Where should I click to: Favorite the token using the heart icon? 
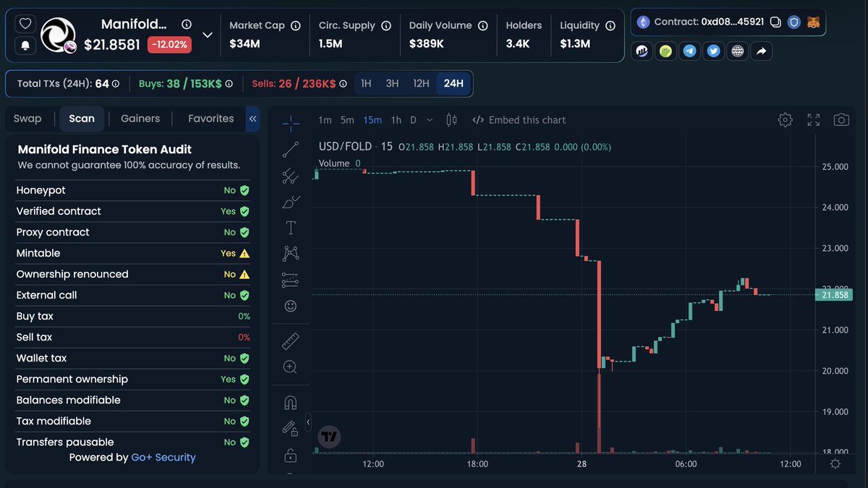click(x=25, y=23)
